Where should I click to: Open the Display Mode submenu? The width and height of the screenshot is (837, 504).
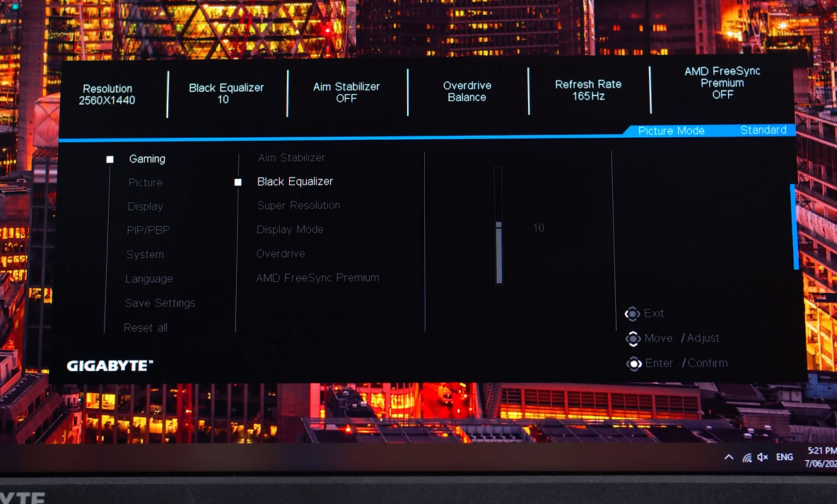[290, 229]
